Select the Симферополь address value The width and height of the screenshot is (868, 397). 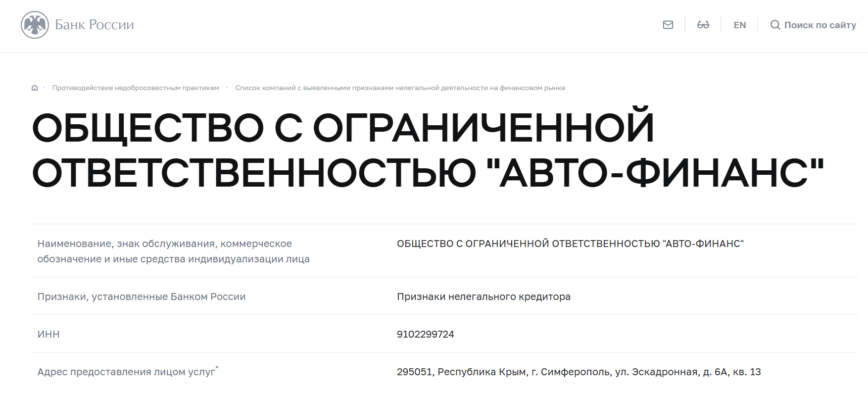tap(579, 372)
